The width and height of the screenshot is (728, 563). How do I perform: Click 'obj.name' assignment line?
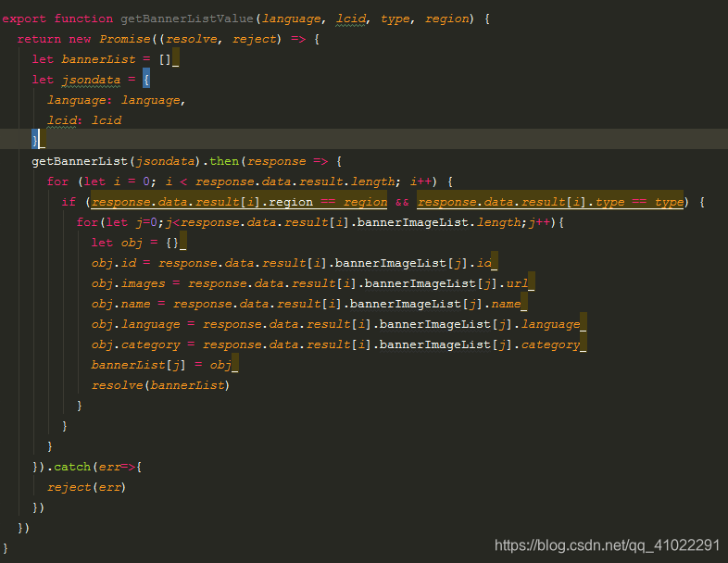306,304
